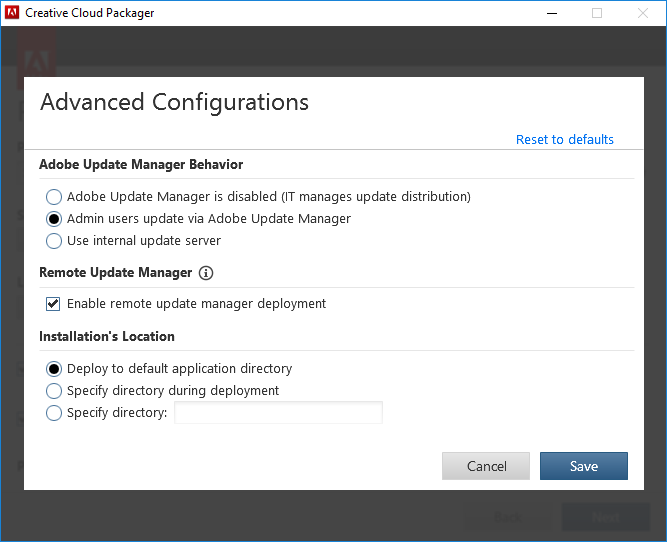The height and width of the screenshot is (542, 667).
Task: Save the advanced configurations
Action: 584,466
